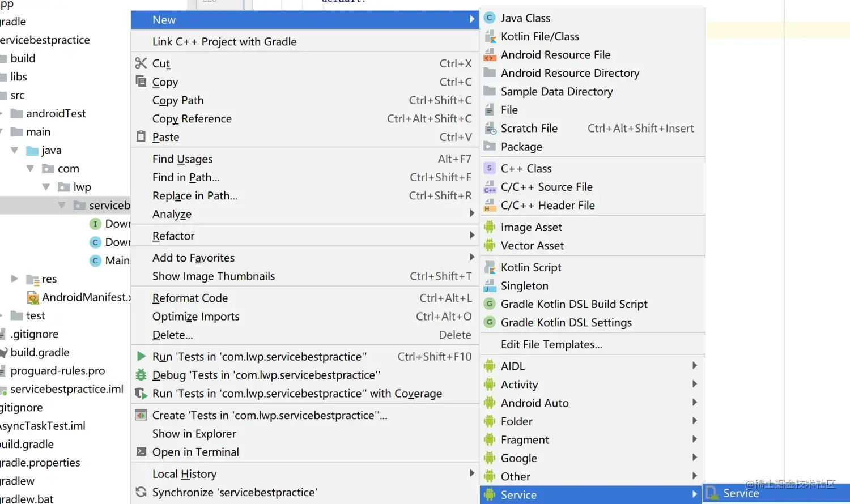This screenshot has height=504, width=850.
Task: Click the Singleton template icon
Action: click(490, 285)
